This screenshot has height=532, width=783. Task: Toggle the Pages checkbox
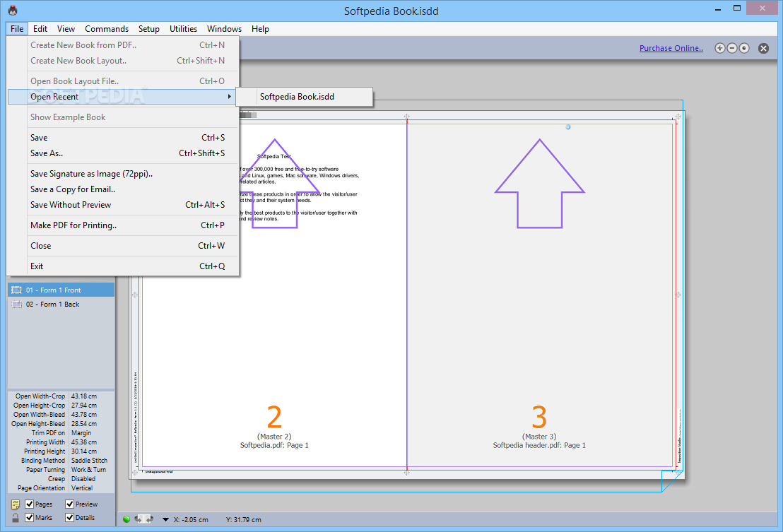coord(30,504)
